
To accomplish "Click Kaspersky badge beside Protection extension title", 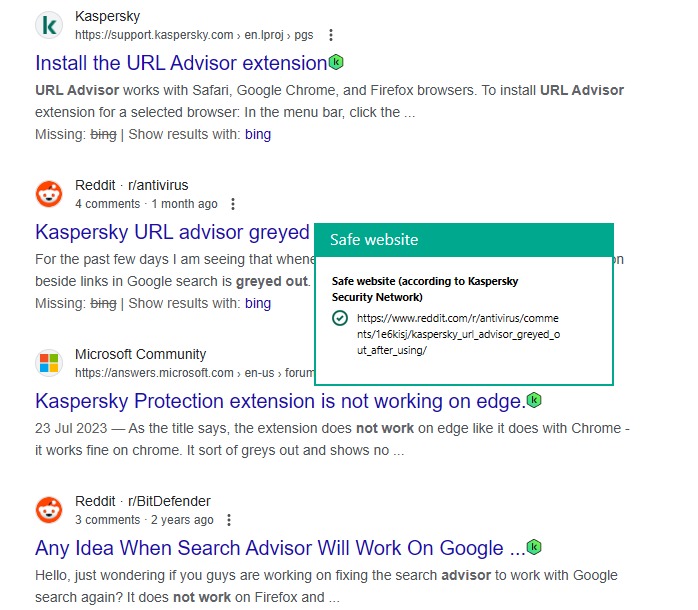I will click(x=535, y=400).
